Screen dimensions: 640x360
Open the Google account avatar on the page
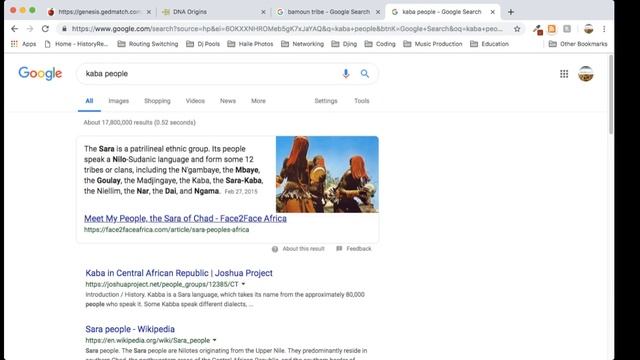pyautogui.click(x=586, y=73)
